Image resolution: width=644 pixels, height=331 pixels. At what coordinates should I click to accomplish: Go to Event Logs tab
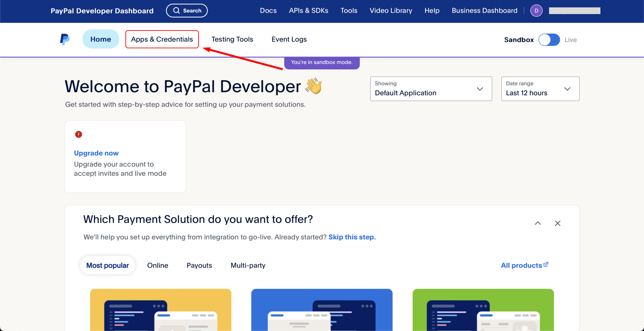289,39
